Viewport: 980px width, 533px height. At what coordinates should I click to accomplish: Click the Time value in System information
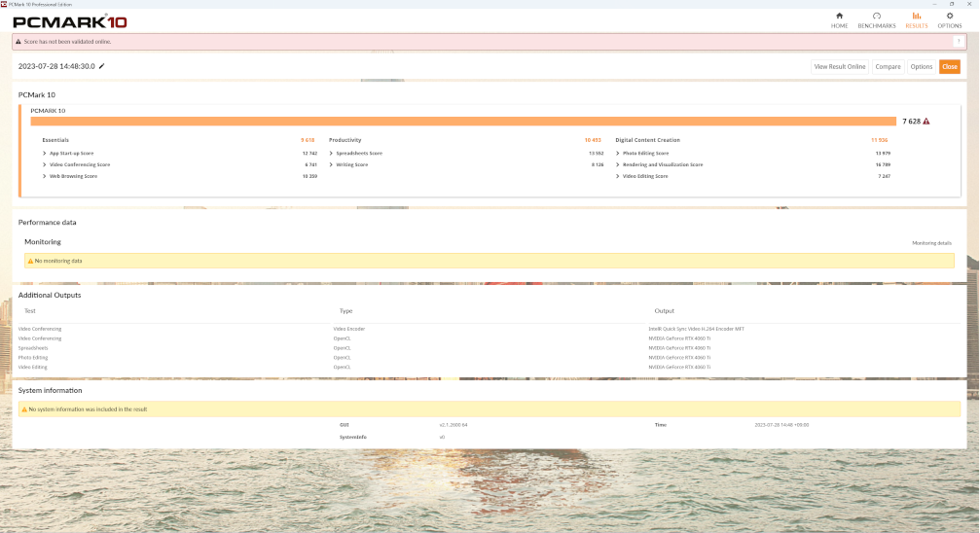click(781, 425)
